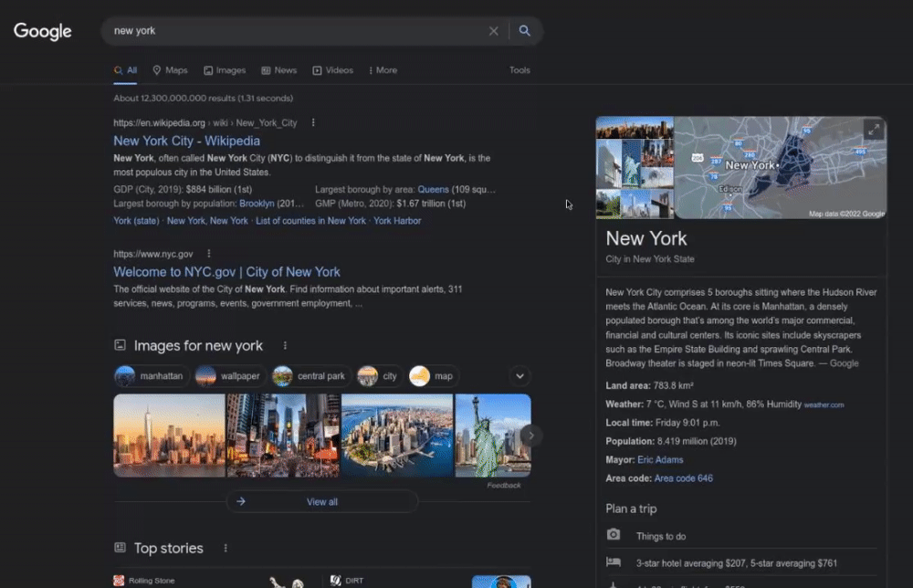Click the Google logo
This screenshot has height=588, width=913.
coord(43,31)
